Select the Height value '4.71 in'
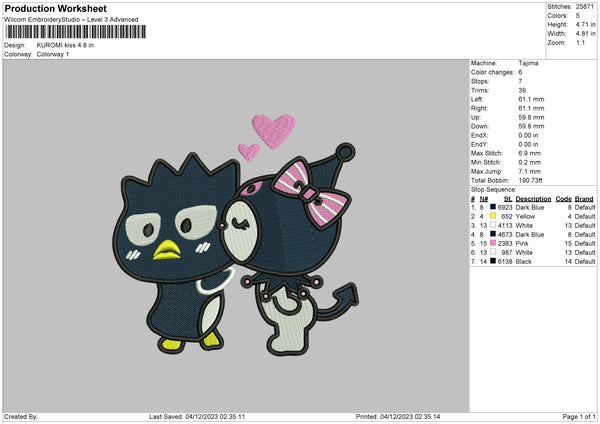The image size is (600, 424). coord(585,24)
